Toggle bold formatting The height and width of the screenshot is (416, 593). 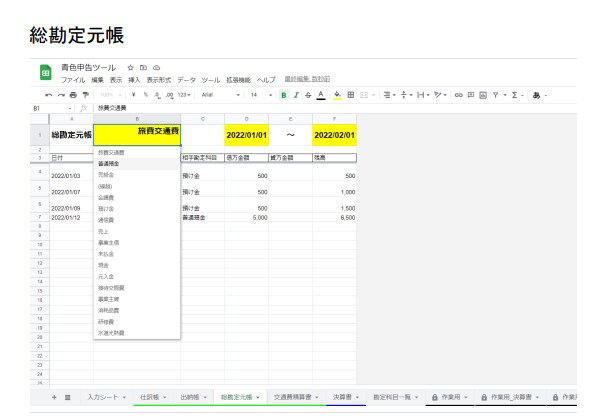coord(284,95)
